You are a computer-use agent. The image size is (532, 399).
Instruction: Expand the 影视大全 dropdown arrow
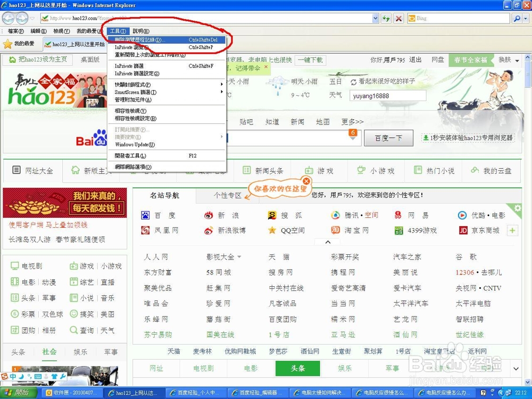click(239, 257)
